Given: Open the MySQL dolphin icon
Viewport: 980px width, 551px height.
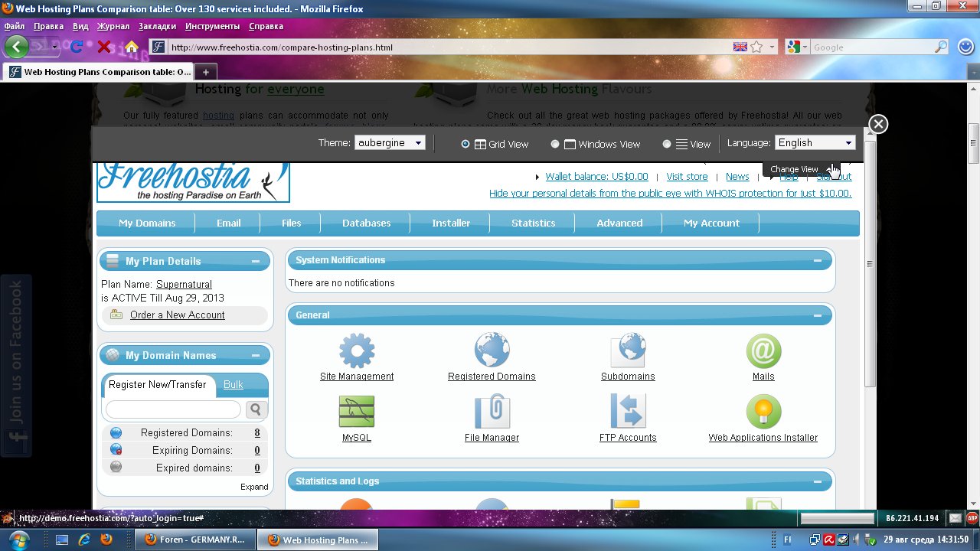Looking at the screenshot, I should tap(357, 412).
